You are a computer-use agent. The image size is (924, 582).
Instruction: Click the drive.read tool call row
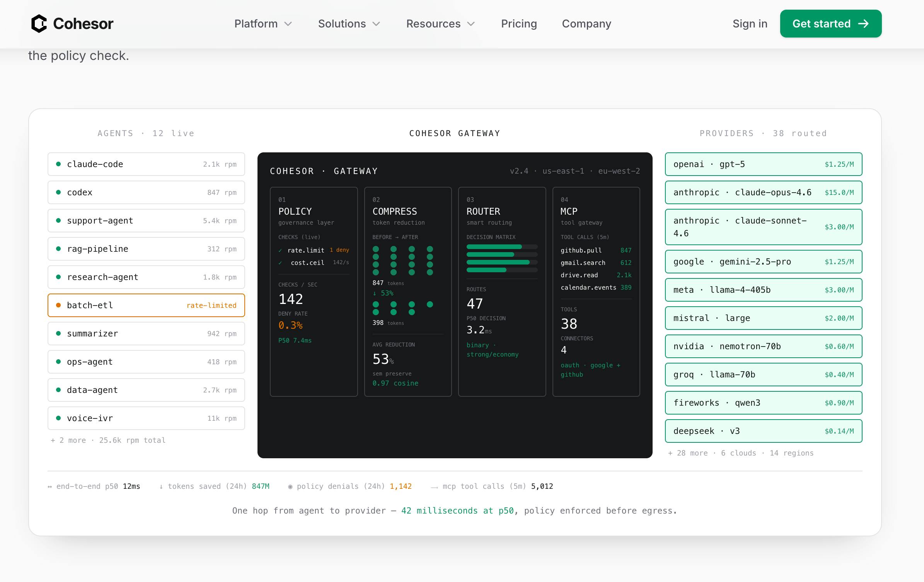pos(596,275)
